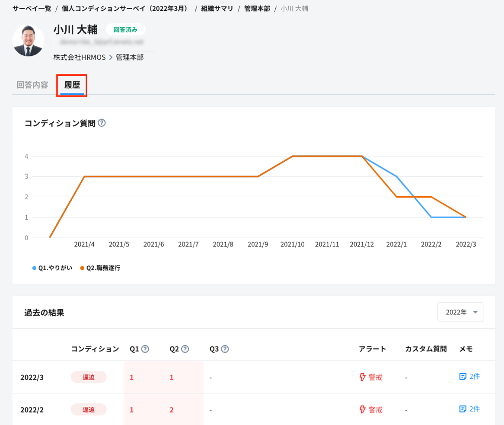
Task: Toggle Q2.職務遂行 legend series
Action: click(100, 268)
